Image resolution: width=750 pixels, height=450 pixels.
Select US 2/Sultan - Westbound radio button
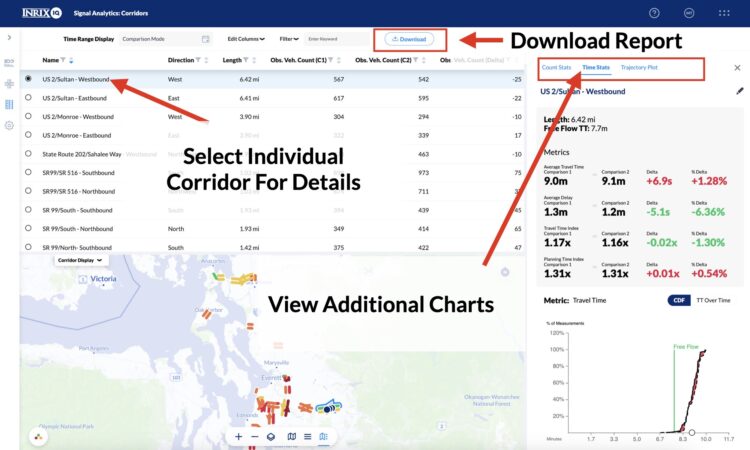coord(28,78)
